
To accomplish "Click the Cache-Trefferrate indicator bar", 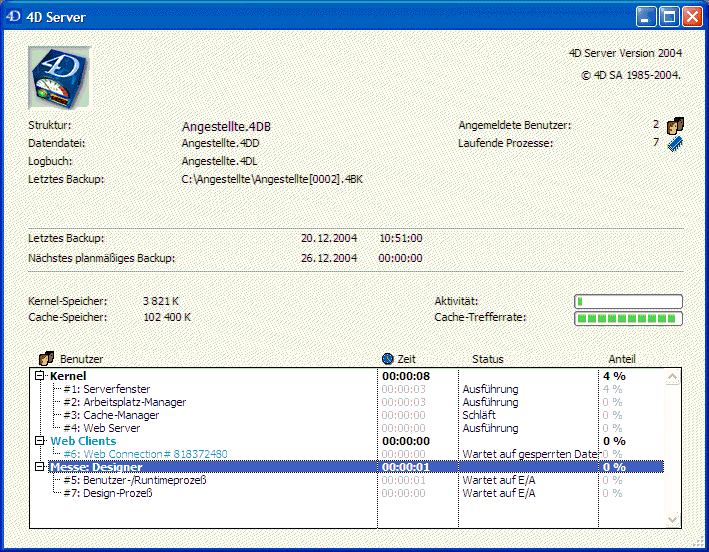I will tap(628, 318).
